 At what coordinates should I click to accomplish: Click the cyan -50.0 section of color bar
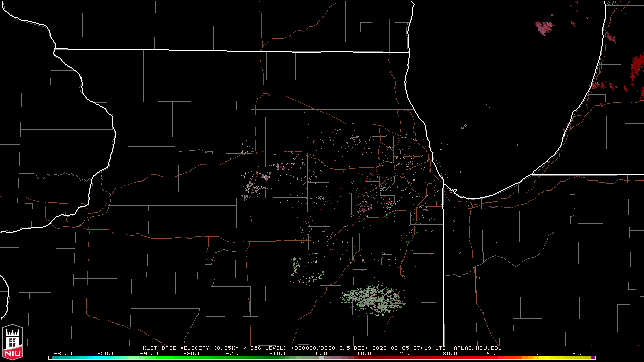coord(106,358)
